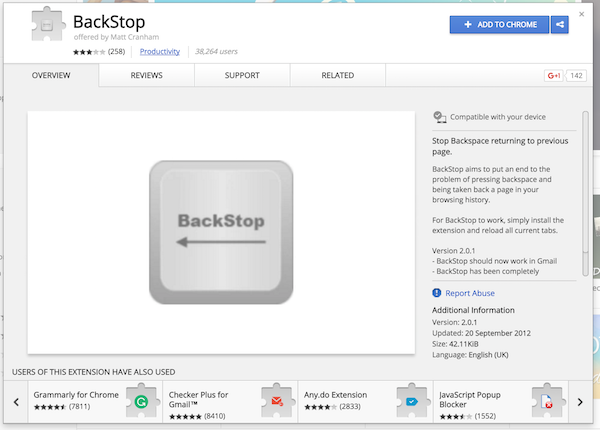The width and height of the screenshot is (600, 430).
Task: Go to the Related tab
Action: [337, 75]
